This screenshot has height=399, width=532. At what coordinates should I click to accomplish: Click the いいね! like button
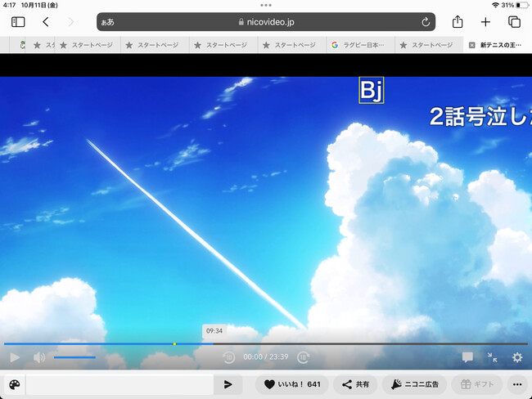click(291, 384)
